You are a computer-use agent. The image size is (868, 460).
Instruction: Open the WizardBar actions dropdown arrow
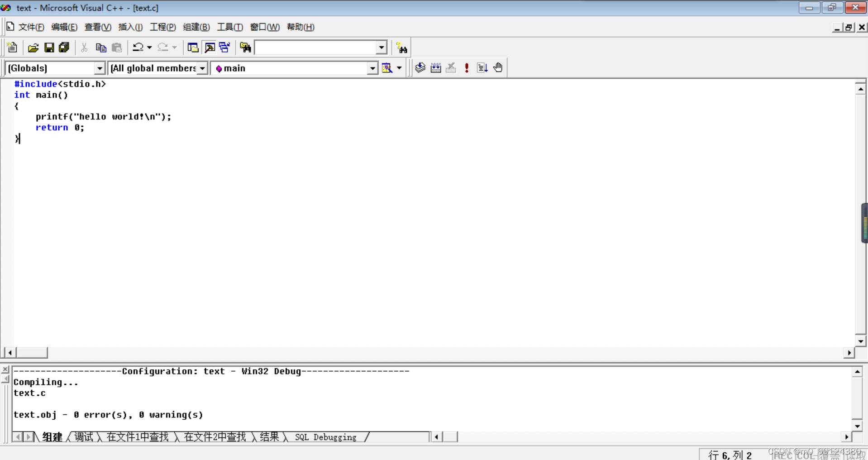[399, 68]
